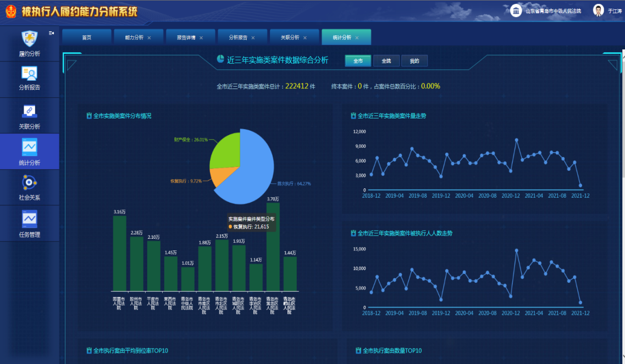Open the 分析报告 sidebar icon

(30, 78)
